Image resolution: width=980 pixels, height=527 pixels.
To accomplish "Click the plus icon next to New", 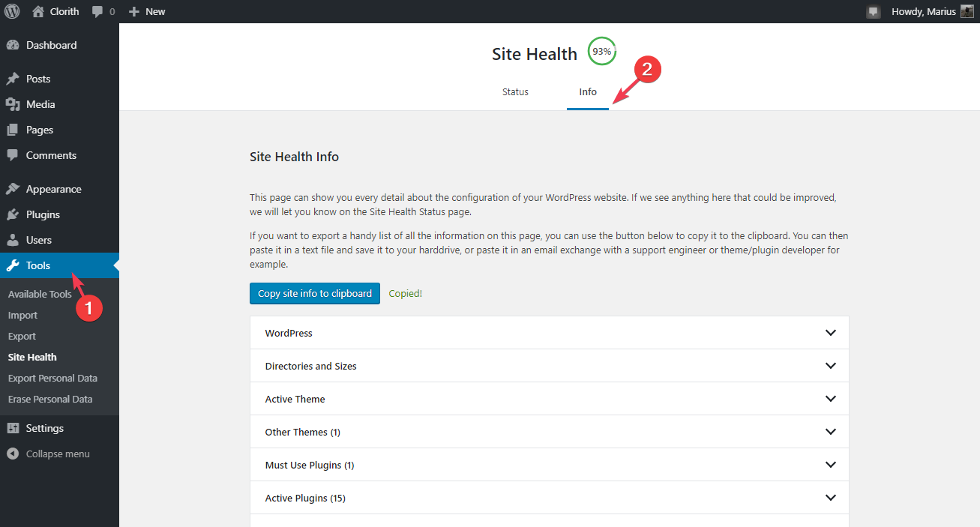I will 134,12.
